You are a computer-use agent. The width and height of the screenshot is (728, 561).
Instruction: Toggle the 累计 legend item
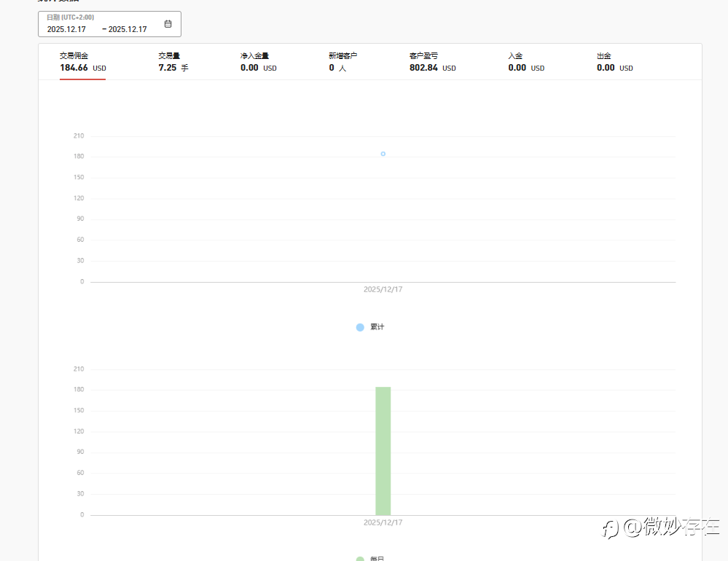(x=370, y=327)
